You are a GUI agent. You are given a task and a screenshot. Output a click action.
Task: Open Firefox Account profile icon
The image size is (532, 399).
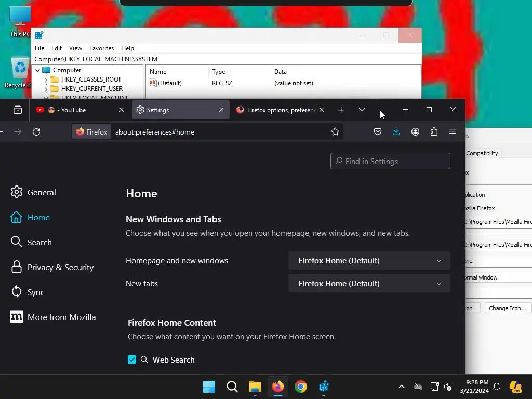(x=415, y=131)
